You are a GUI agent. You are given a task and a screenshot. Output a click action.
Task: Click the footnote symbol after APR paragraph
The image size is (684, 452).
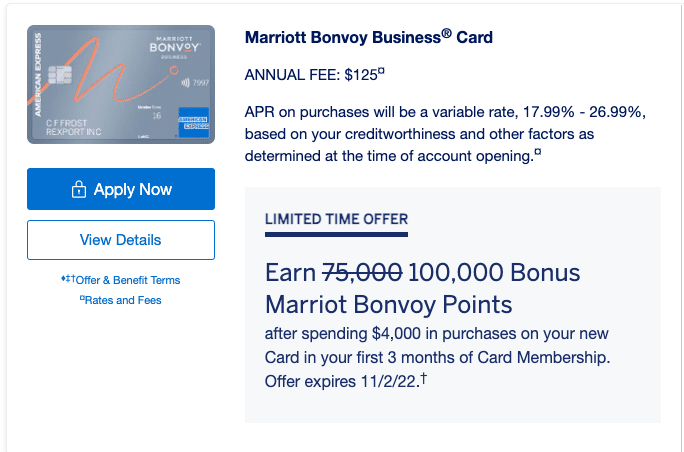tap(538, 152)
